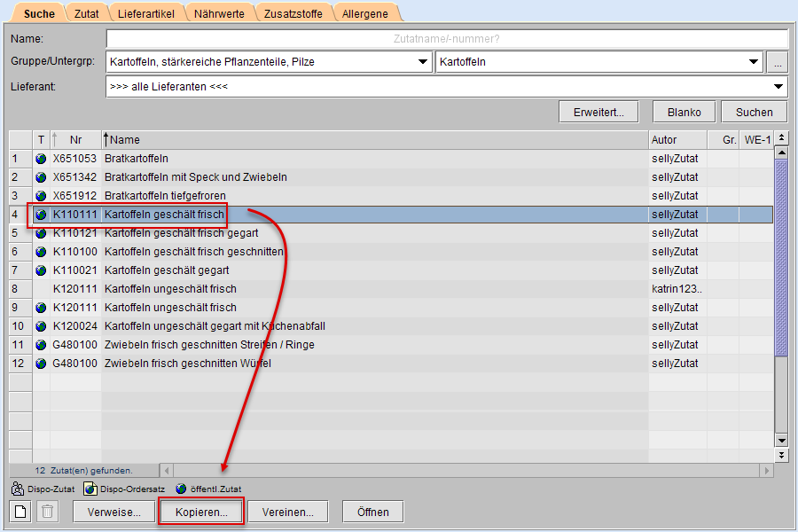Click the Dispo-Zutat legend icon
This screenshot has width=798, height=532.
coord(18,489)
